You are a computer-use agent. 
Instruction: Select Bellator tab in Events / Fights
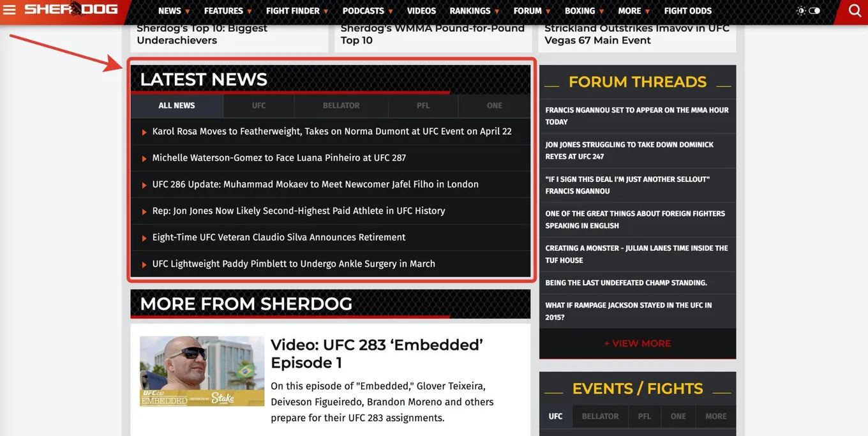[x=600, y=416]
